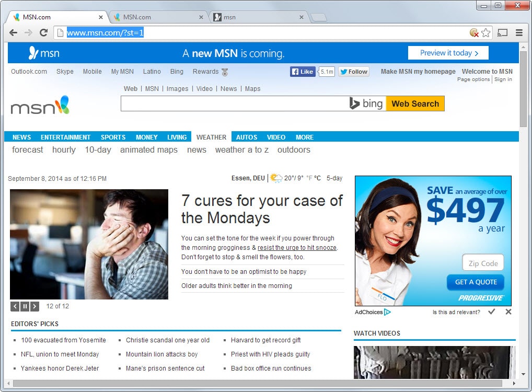Image resolution: width=532 pixels, height=392 pixels.
Task: Open the ENTERTAINMENT navigation tab
Action: [x=65, y=137]
